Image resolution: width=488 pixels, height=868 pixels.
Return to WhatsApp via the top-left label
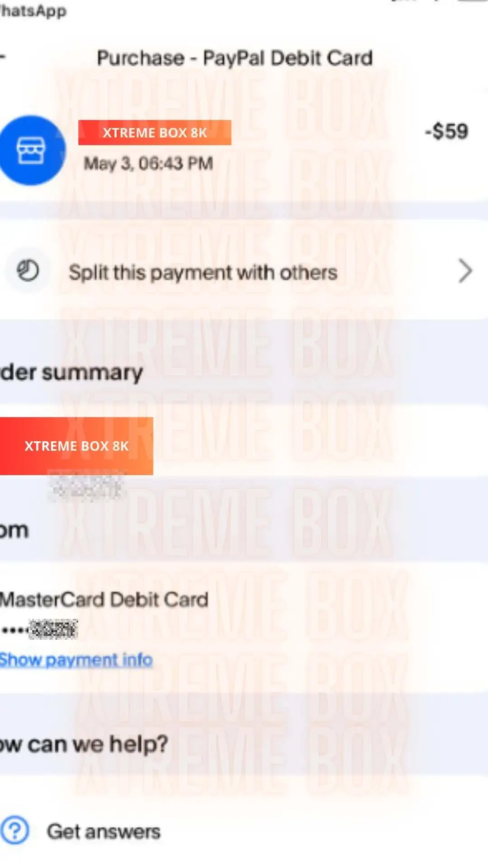(33, 11)
